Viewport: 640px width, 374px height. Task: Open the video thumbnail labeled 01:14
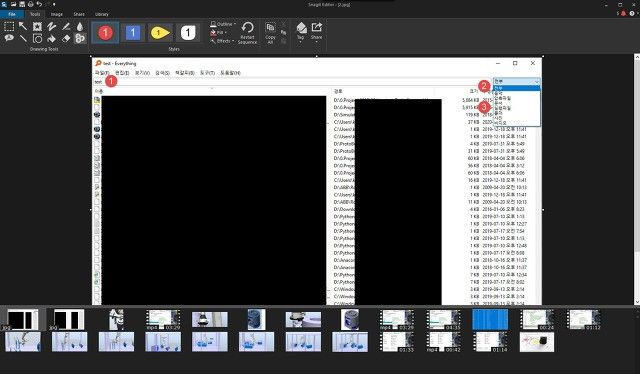click(x=490, y=342)
